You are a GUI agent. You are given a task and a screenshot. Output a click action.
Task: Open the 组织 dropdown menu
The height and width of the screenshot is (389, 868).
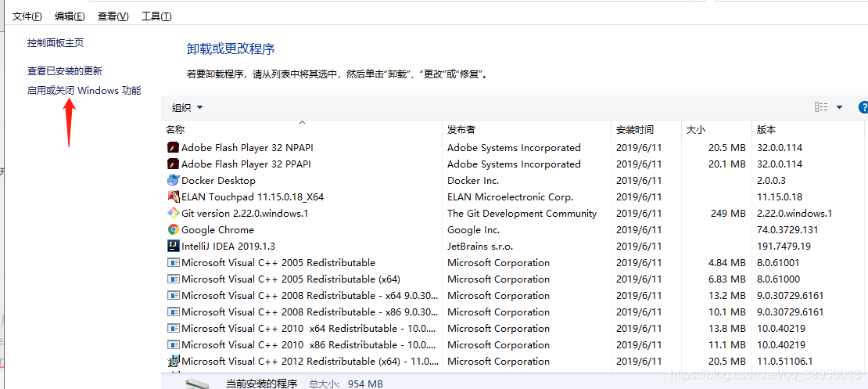point(188,107)
